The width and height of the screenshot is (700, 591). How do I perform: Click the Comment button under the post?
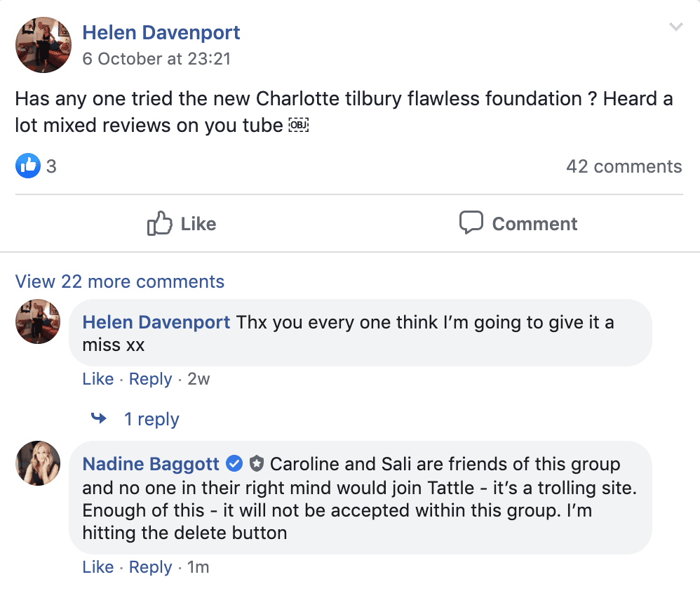coord(518,223)
